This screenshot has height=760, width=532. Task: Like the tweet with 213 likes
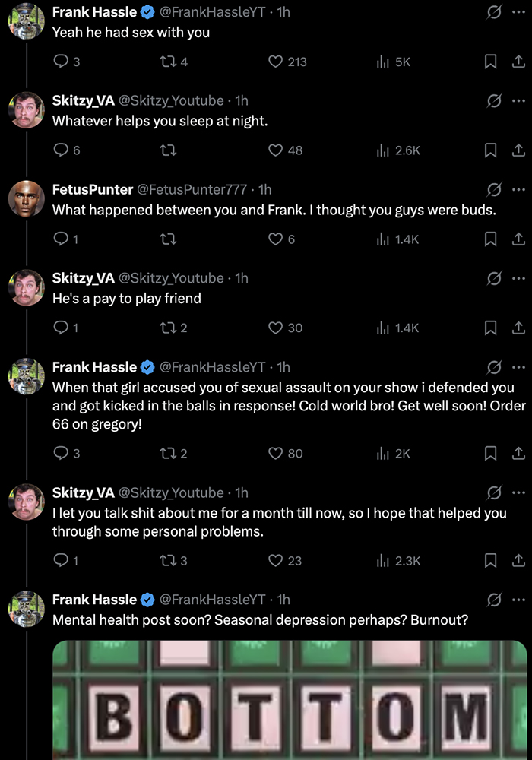pyautogui.click(x=276, y=62)
